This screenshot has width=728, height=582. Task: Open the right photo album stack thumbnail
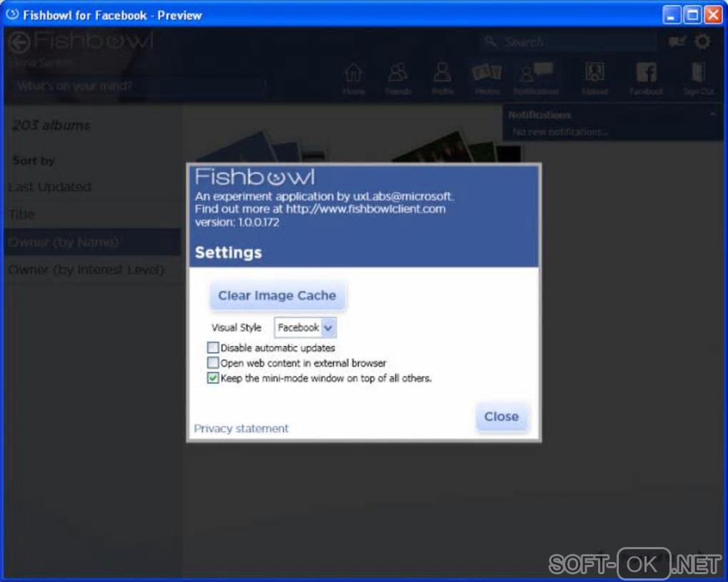457,148
